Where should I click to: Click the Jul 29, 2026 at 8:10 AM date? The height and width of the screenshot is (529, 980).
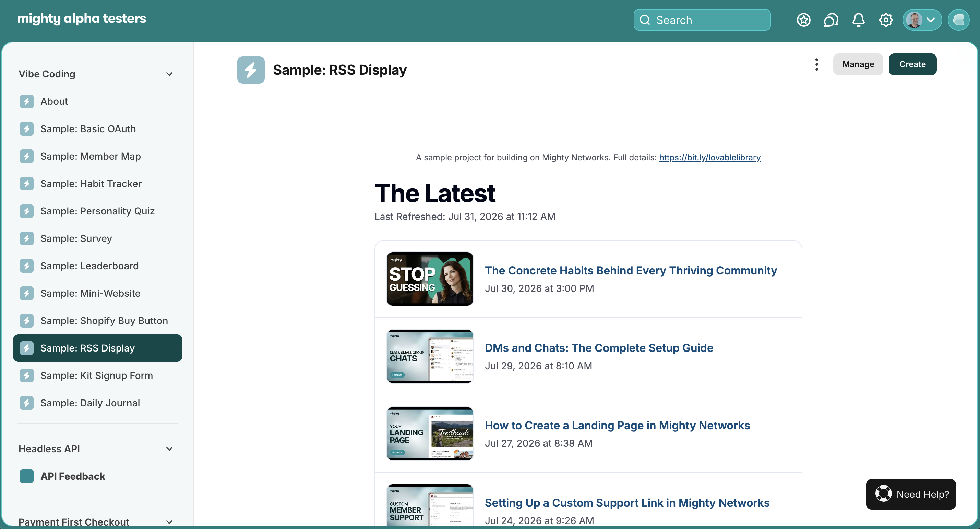click(x=538, y=366)
